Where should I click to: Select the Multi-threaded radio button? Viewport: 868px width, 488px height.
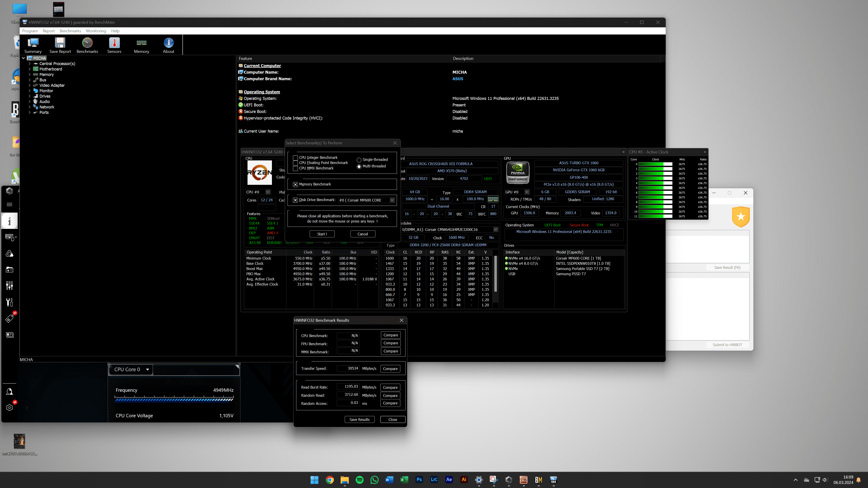tap(359, 166)
